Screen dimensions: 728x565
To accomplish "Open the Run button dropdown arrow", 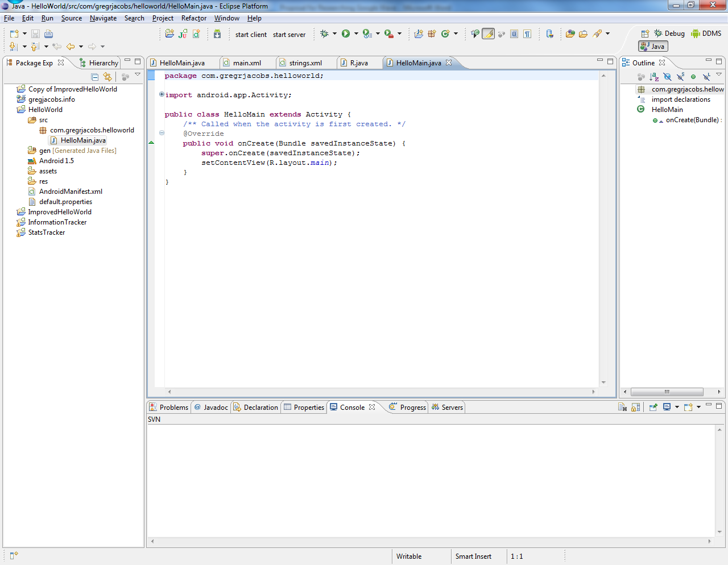I will point(356,34).
